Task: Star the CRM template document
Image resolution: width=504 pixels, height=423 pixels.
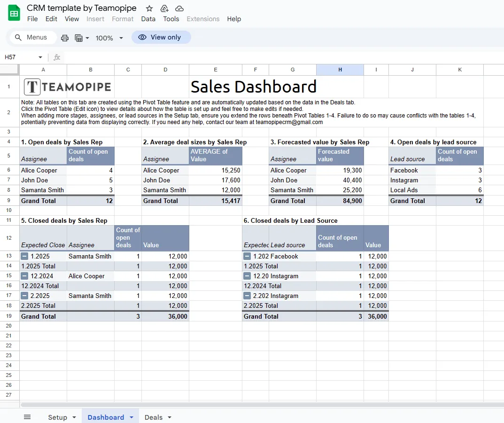Action: (149, 8)
